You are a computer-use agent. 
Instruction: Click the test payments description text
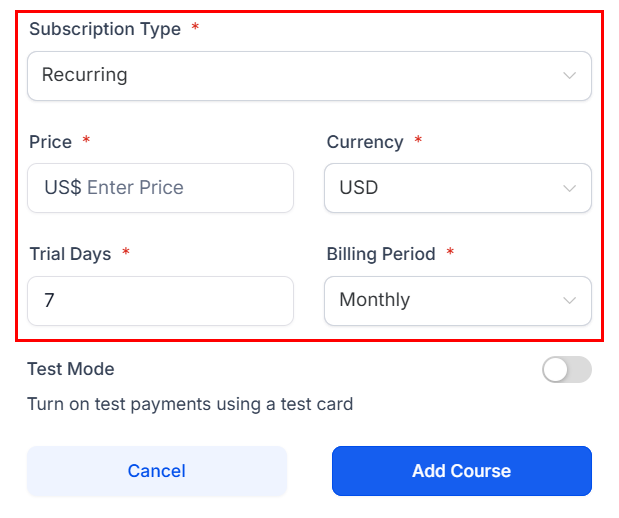[x=190, y=404]
